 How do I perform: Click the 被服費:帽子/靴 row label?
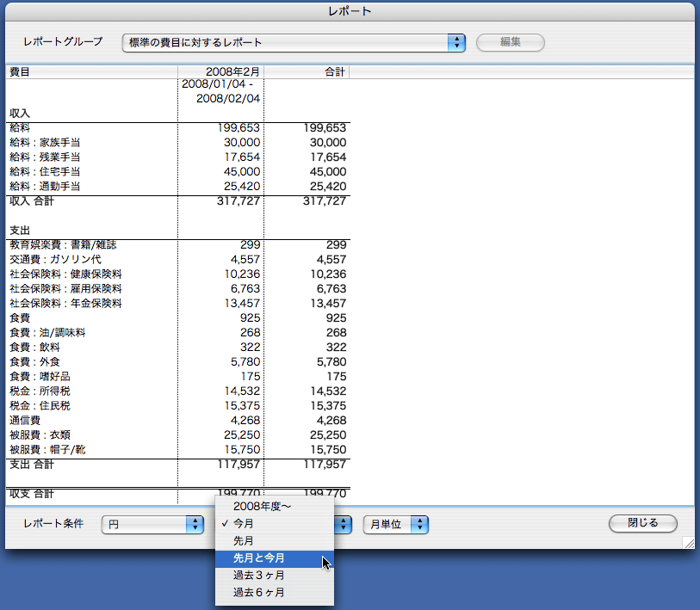click(x=47, y=450)
